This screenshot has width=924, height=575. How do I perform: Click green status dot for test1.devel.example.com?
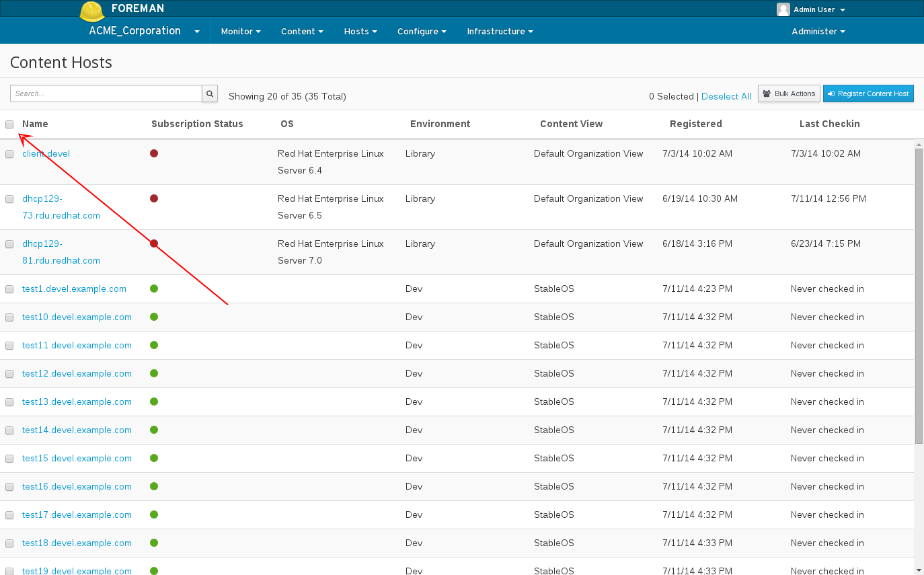pos(154,289)
